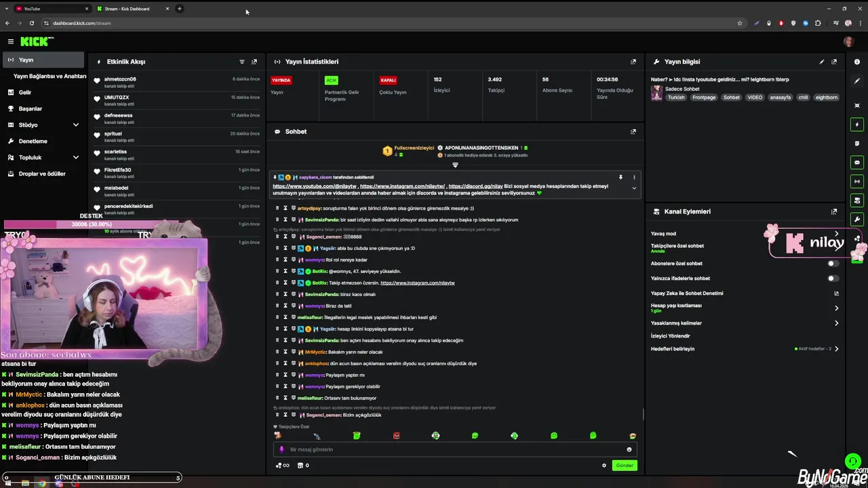Click the eightborn tag
Image resolution: width=868 pixels, height=488 pixels.
[827, 98]
